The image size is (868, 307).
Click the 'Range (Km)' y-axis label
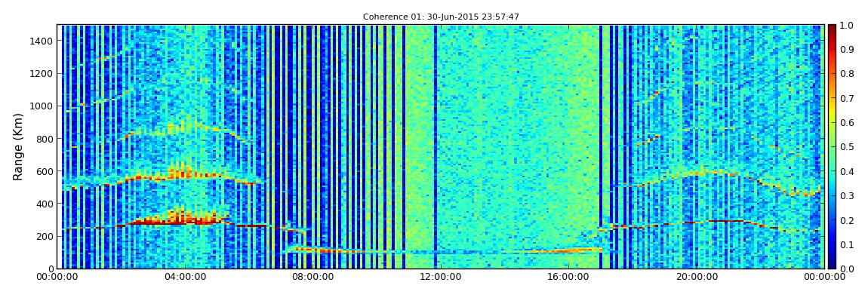click(18, 146)
